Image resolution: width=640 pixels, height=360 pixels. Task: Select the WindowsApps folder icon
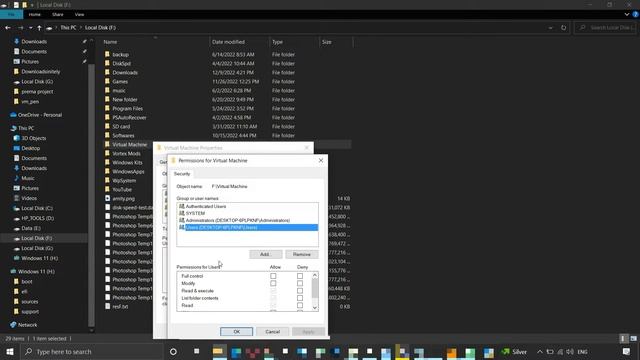click(107, 171)
